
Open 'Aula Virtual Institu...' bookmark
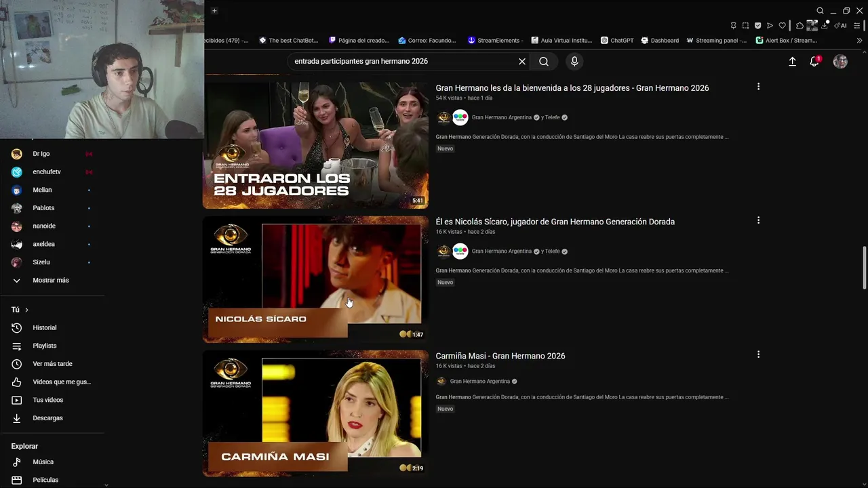click(x=561, y=41)
